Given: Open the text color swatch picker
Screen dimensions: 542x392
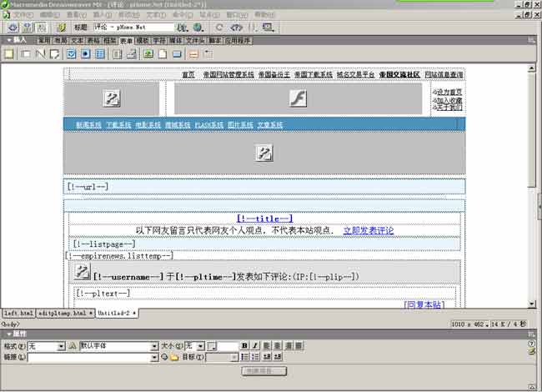Looking at the screenshot, I should [212, 345].
